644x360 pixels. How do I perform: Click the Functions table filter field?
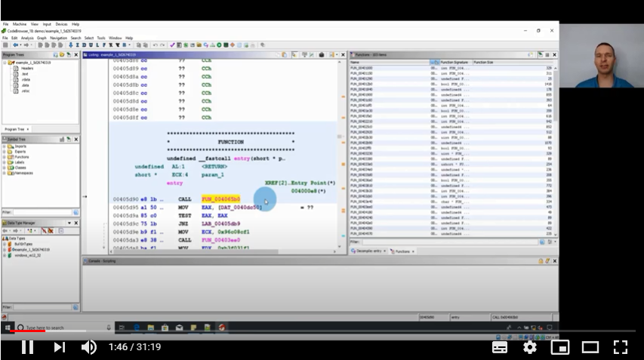pyautogui.click(x=449, y=242)
